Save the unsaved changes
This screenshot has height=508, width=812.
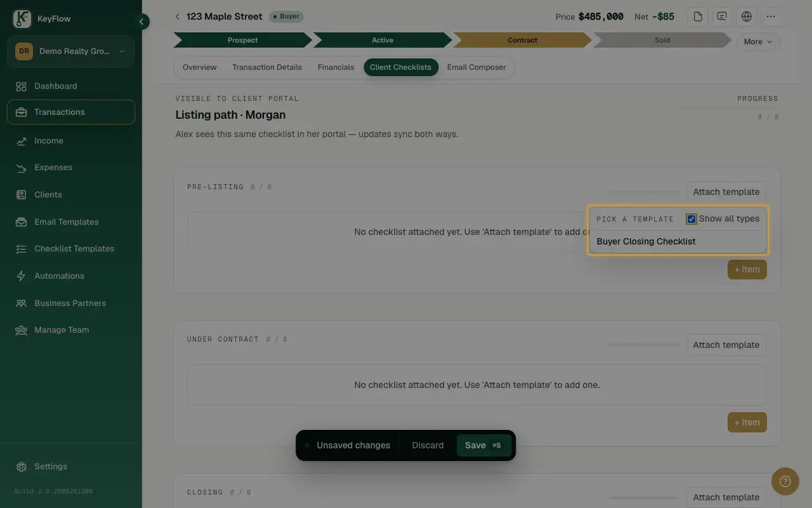483,446
